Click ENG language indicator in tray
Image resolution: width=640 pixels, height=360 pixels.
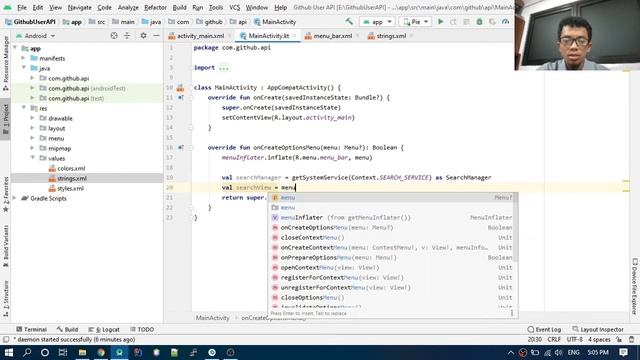[x=573, y=352]
